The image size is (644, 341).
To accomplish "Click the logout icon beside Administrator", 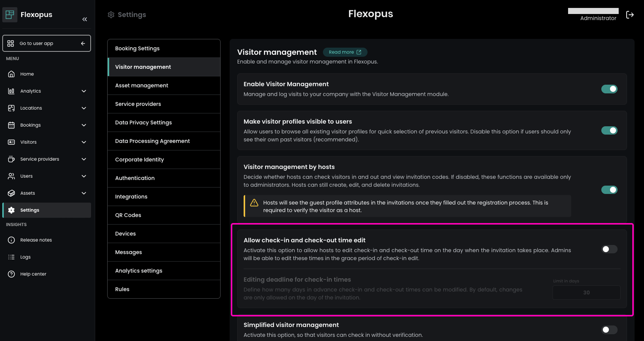I will [630, 15].
